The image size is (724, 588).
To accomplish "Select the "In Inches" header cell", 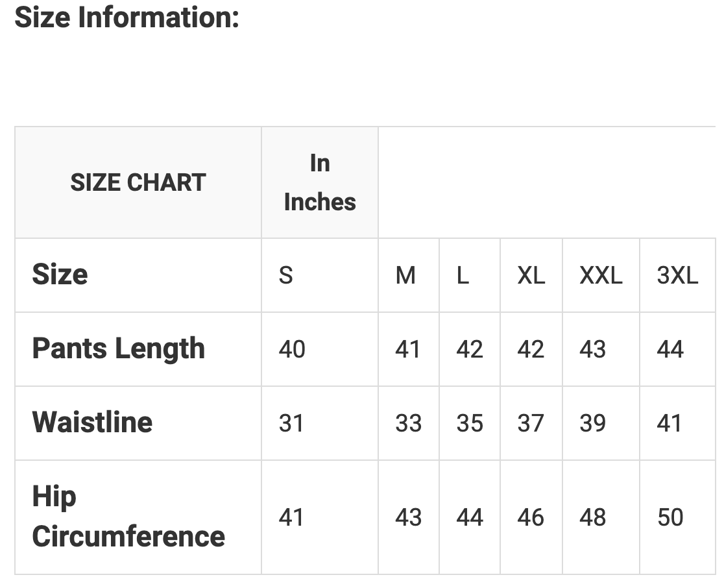I will (320, 182).
